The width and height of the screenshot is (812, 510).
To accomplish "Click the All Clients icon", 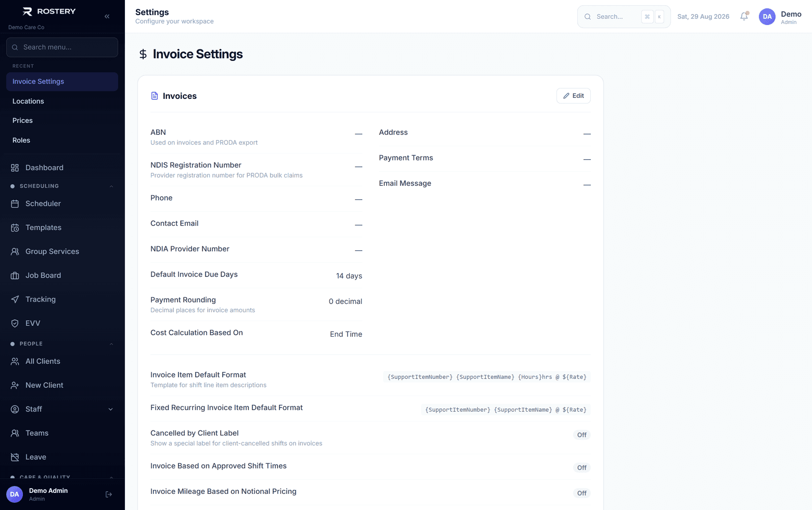I will coord(15,361).
